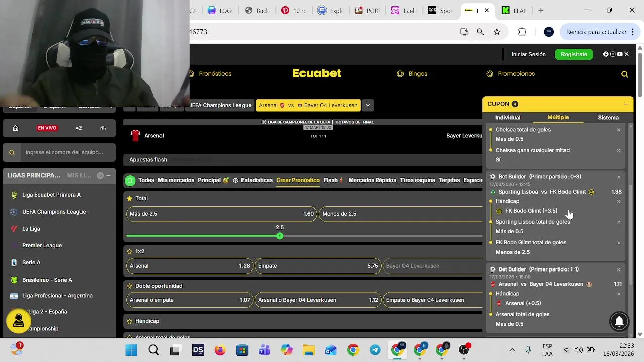Open Telegram from the taskbar
The image size is (644, 362).
375,350
